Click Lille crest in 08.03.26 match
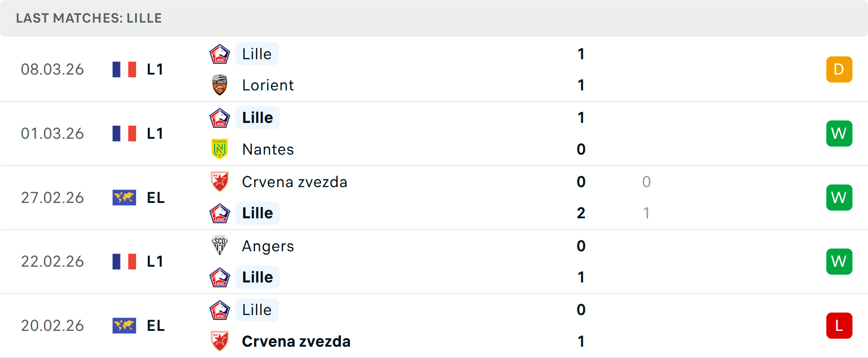868x358 pixels. 220,54
